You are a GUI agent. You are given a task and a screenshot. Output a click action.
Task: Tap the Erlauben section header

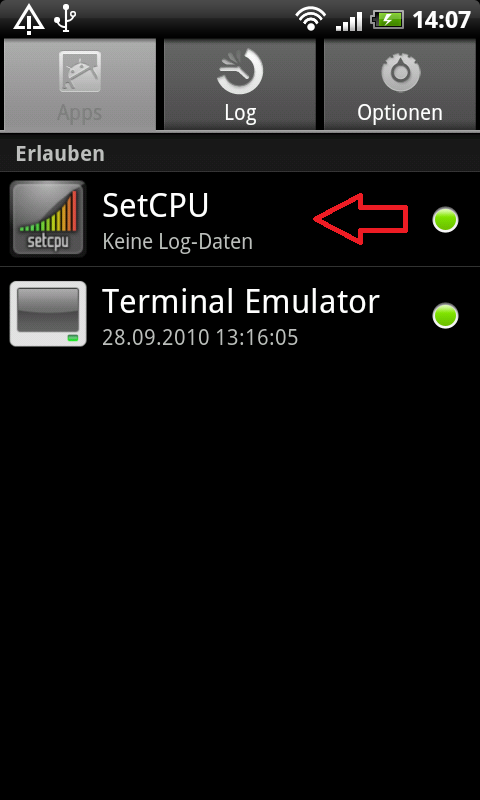[240, 154]
